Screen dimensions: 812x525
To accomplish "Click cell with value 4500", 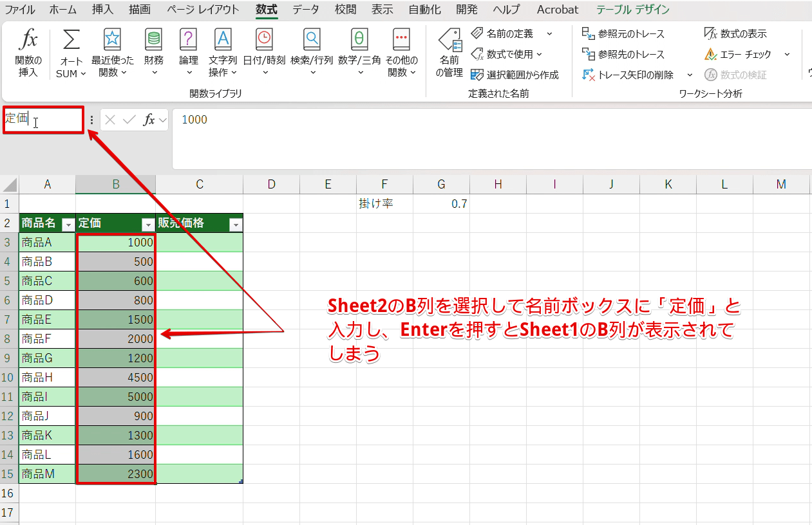I will pyautogui.click(x=115, y=378).
